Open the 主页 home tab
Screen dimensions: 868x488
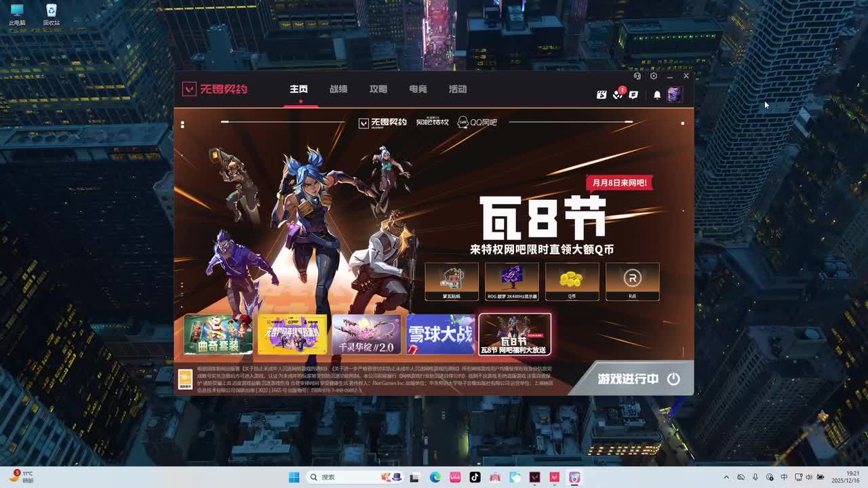pos(299,89)
